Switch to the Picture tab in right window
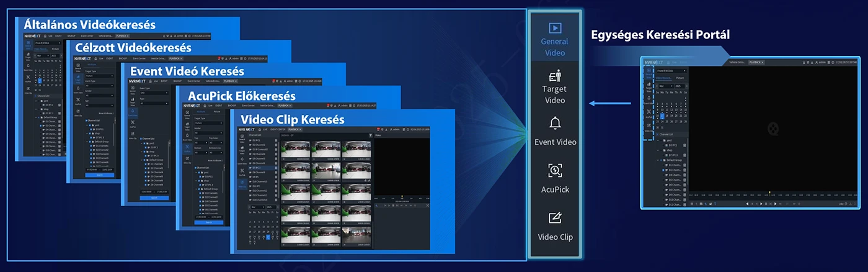The image size is (868, 272). [x=680, y=78]
